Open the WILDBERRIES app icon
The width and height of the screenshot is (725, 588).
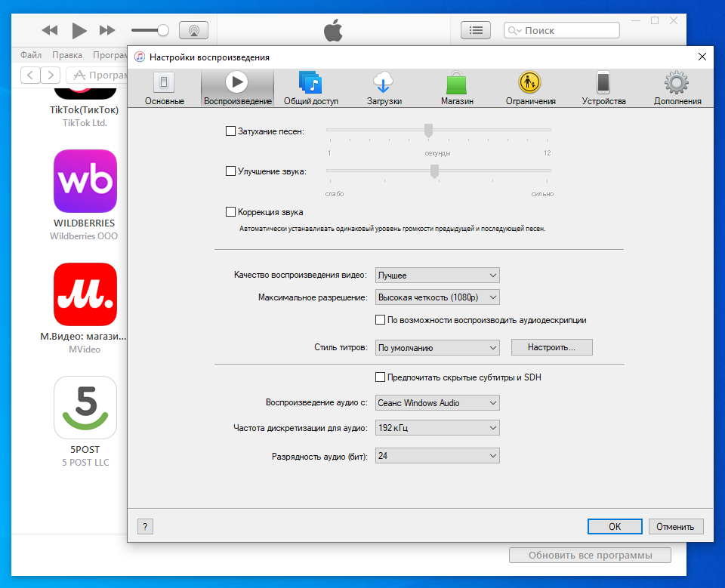tap(85, 180)
